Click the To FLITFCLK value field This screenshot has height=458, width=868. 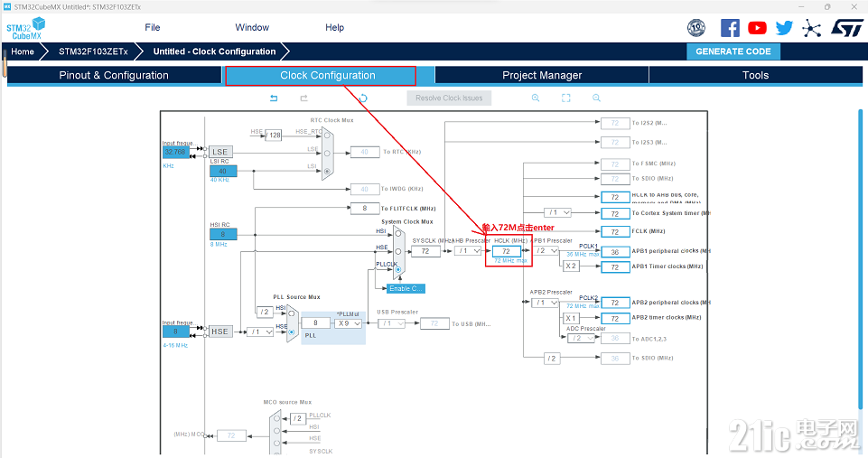tap(365, 209)
